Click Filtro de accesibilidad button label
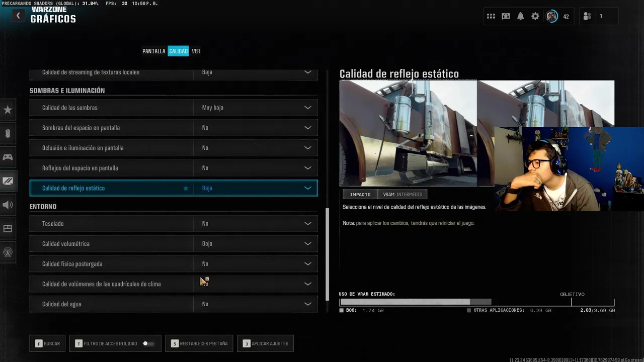Screen dimensions: 644x362 tap(110, 343)
